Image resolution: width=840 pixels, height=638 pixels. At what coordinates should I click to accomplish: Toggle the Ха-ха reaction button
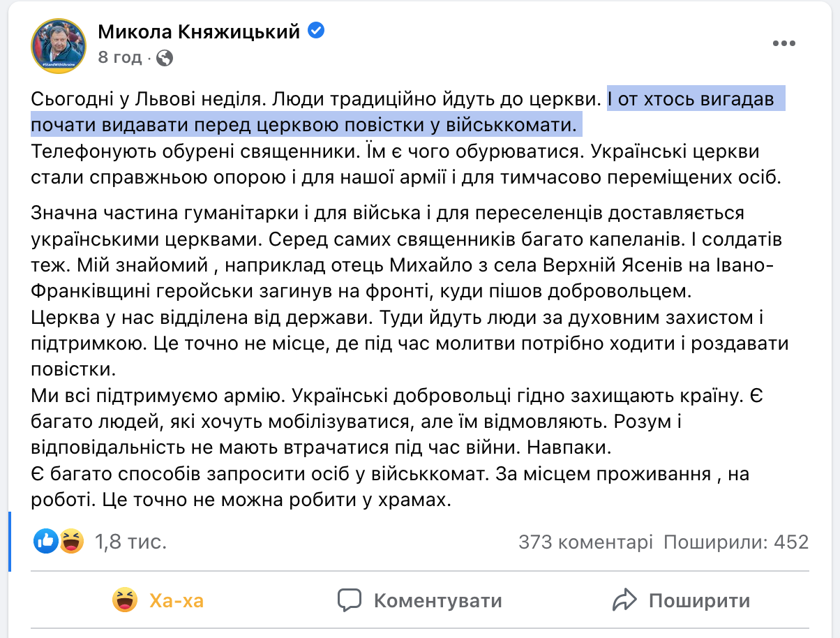158,600
